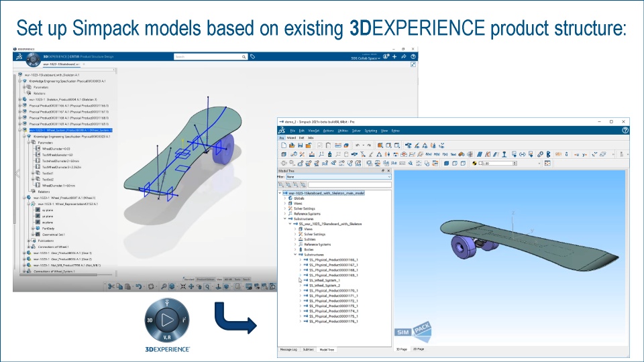The image size is (644, 362).
Task: Click the Open folder icon in Simpack toolbar
Action: [x=292, y=145]
